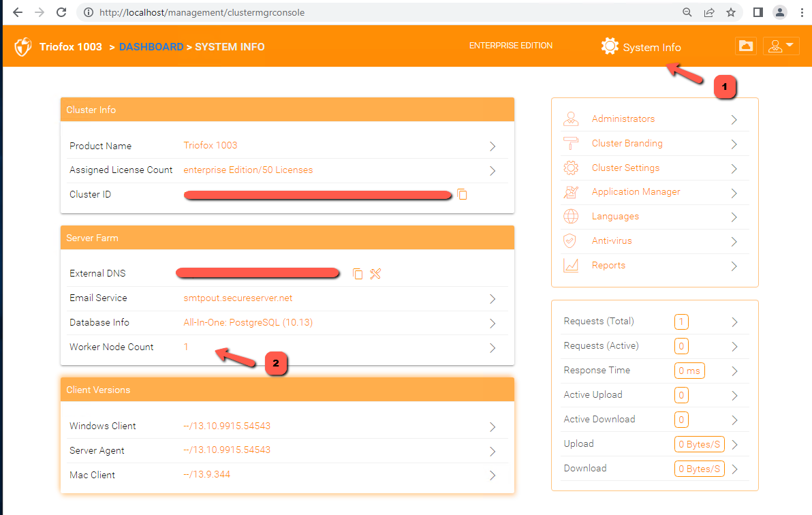Click the browser forward arrow
The height and width of the screenshot is (515, 812).
pyautogui.click(x=40, y=12)
